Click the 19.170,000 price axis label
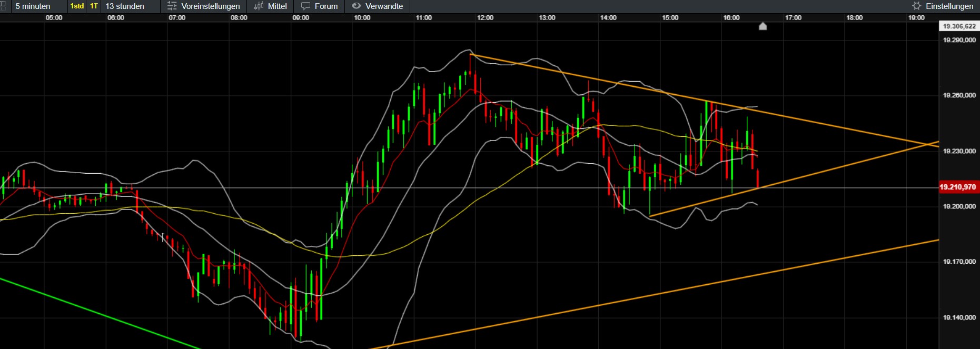 pyautogui.click(x=959, y=262)
